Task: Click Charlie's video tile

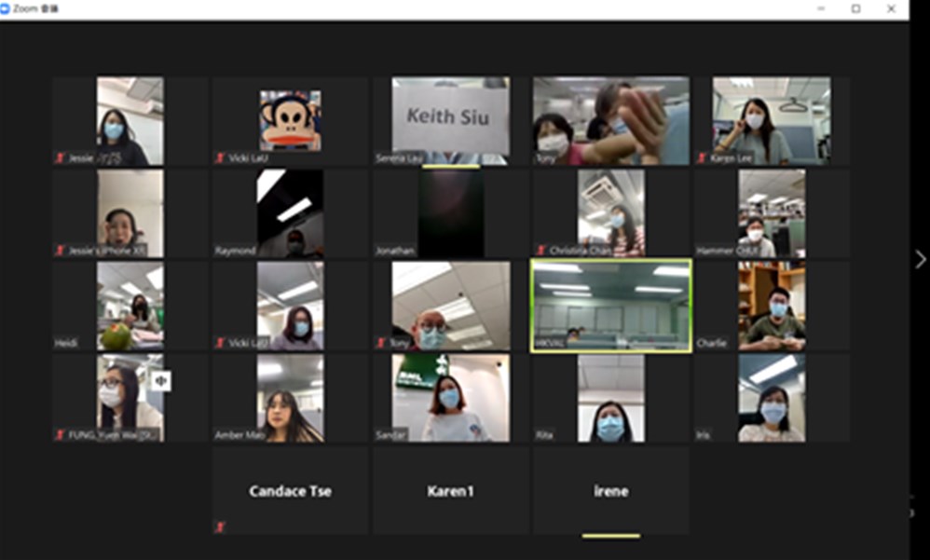Action: click(x=772, y=306)
